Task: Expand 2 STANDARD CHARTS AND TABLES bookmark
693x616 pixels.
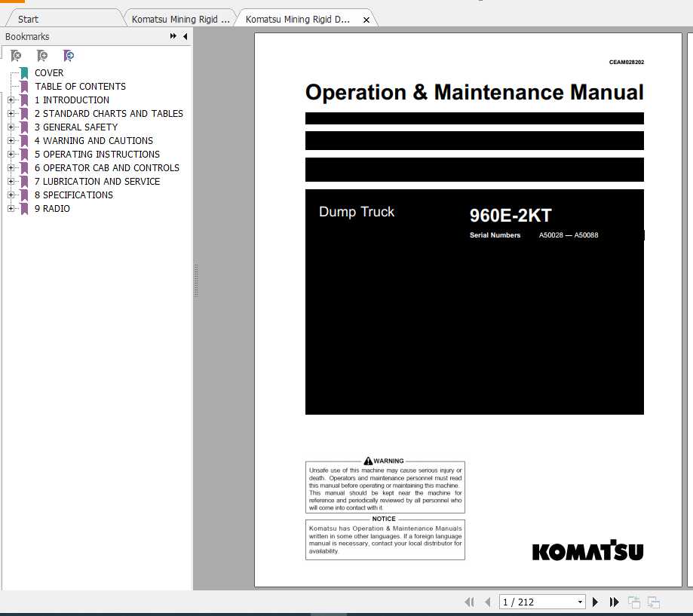Action: [x=11, y=114]
